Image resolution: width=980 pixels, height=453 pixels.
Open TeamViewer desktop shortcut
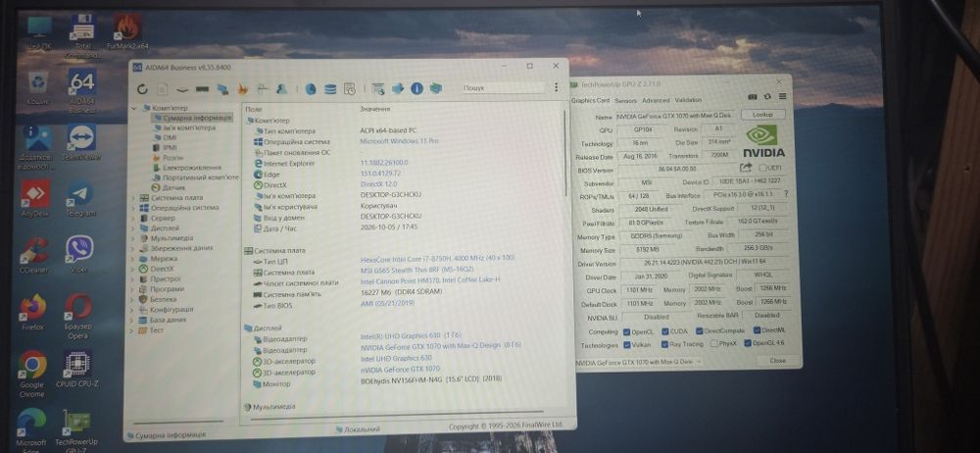[82, 143]
